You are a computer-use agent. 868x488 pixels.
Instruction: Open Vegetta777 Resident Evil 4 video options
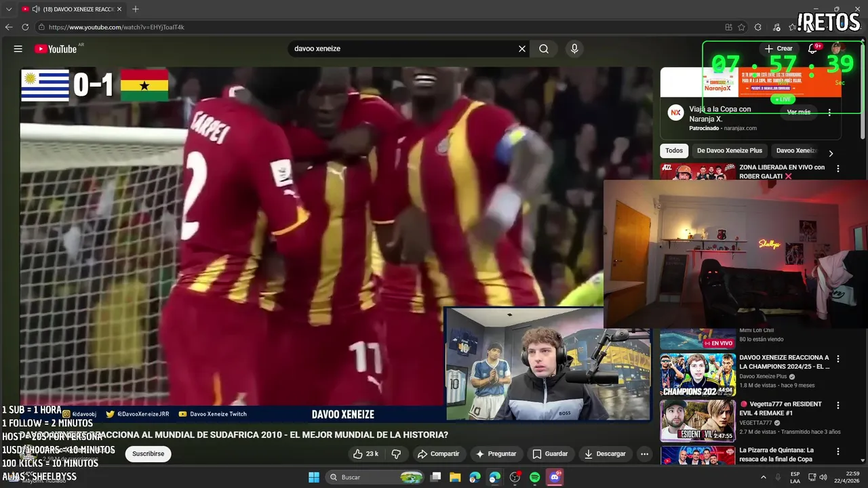coord(837,405)
